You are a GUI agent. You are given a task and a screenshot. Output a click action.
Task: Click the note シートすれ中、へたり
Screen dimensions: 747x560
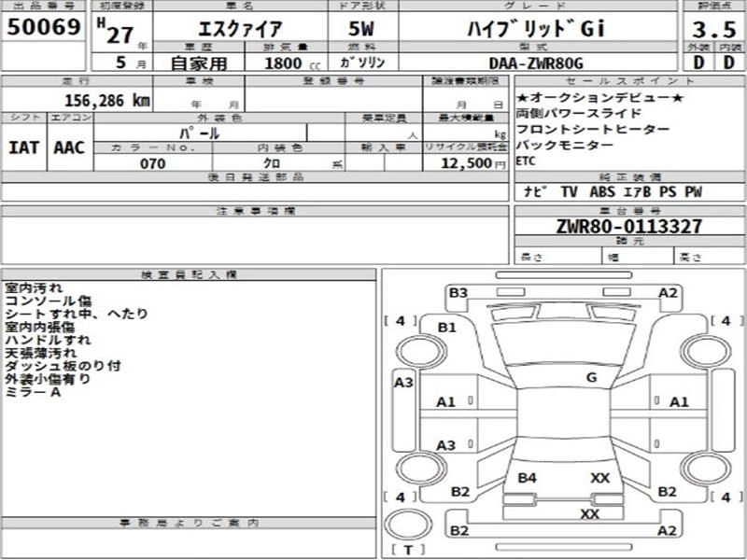[77, 314]
